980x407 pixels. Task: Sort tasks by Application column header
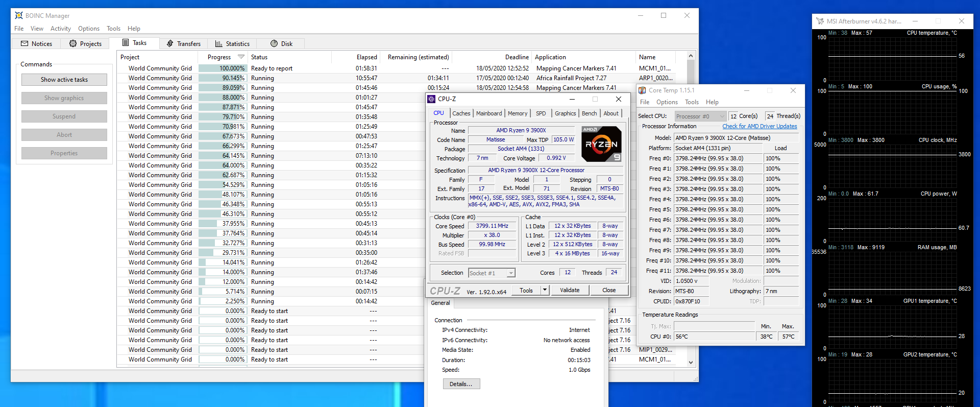[584, 57]
